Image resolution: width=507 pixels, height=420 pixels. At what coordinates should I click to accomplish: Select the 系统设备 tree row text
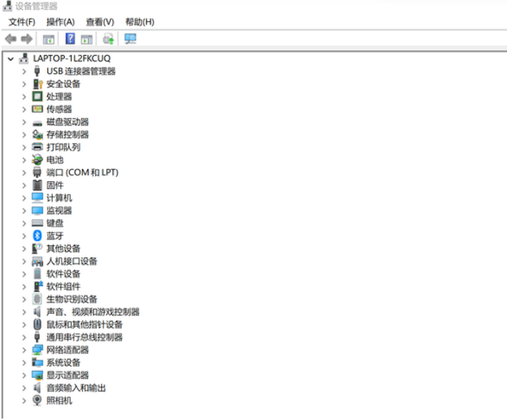pos(63,363)
